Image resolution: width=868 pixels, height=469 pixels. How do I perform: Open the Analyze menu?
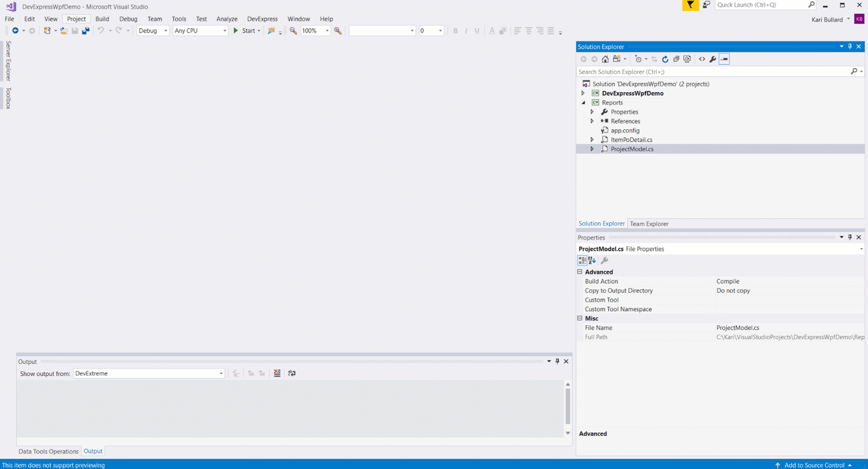point(227,19)
